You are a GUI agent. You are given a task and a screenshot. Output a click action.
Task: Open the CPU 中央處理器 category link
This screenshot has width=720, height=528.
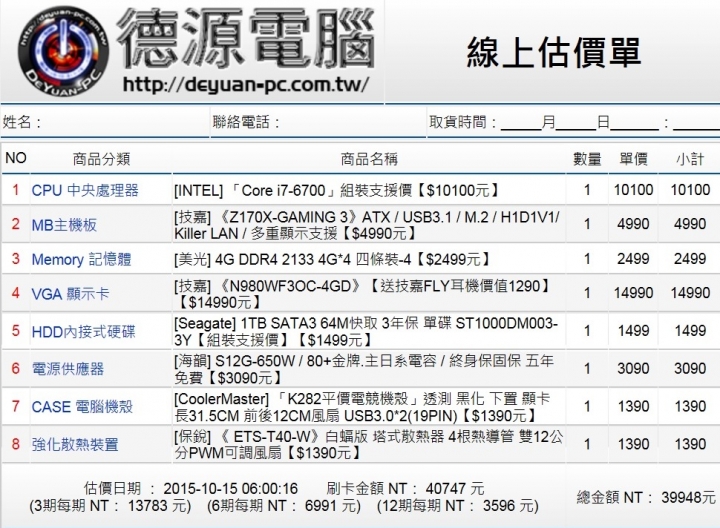click(x=85, y=190)
